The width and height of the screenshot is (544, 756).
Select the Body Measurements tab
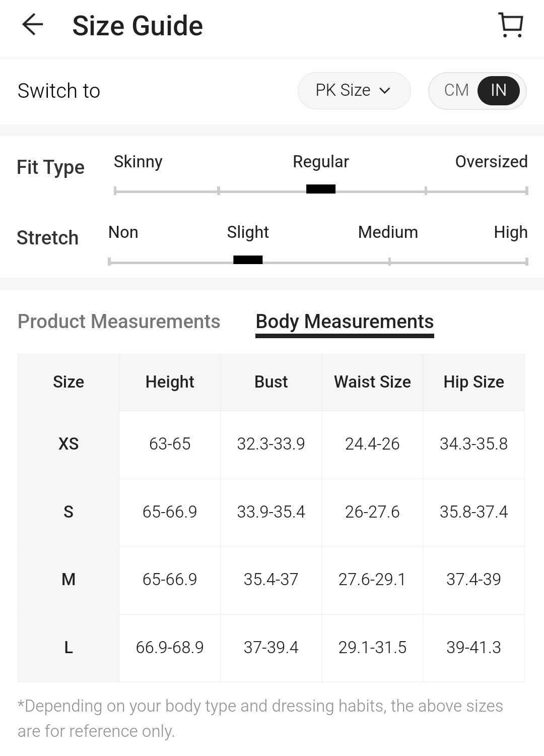click(x=345, y=322)
